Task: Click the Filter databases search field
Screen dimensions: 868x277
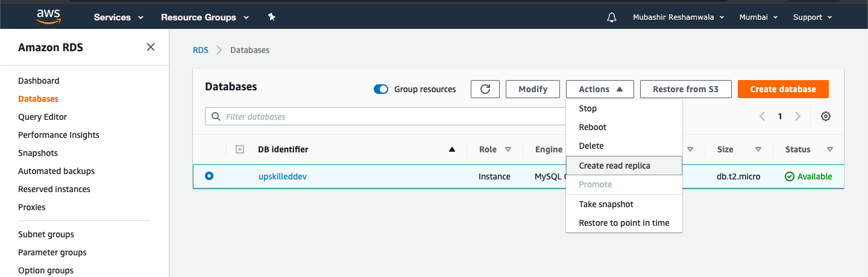Action: coord(386,116)
